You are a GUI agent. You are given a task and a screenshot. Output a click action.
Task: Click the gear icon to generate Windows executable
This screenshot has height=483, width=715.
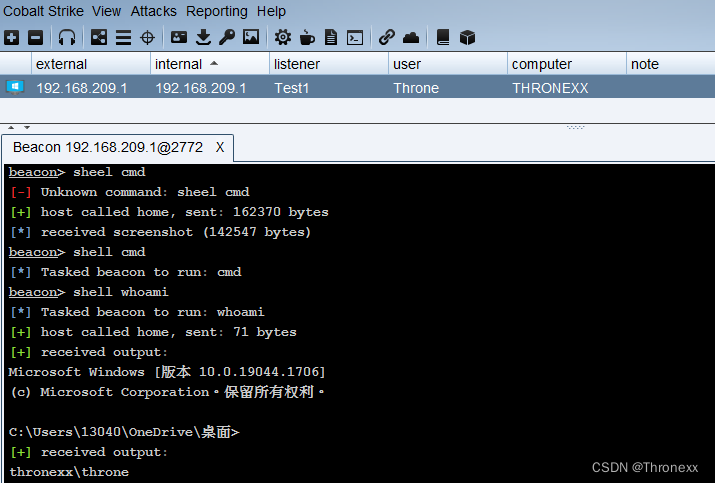click(283, 37)
